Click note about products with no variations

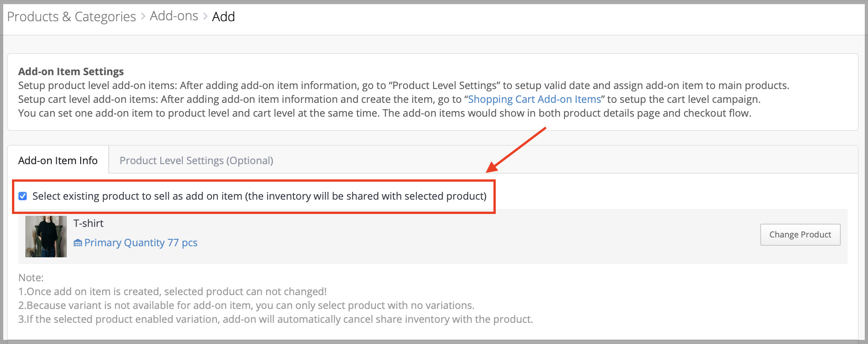pyautogui.click(x=246, y=305)
